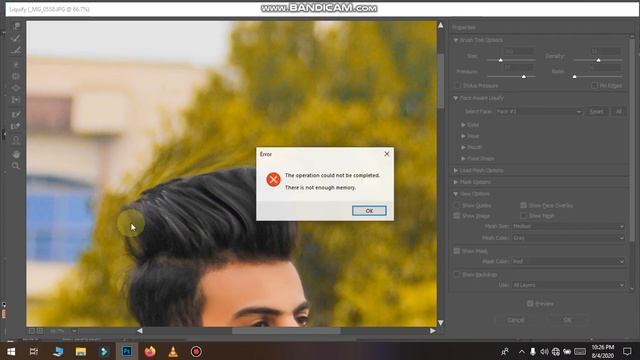Open the Windows notification center
Viewport: 640px width, 360px height.
(627, 351)
